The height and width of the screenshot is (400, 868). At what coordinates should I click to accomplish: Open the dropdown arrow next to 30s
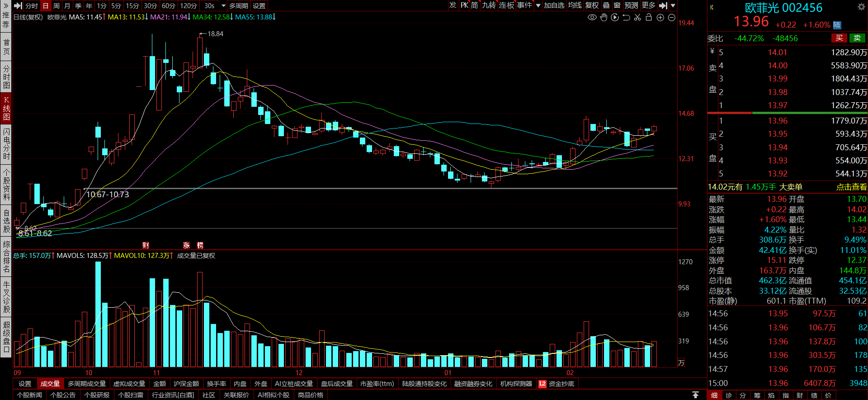tap(223, 5)
